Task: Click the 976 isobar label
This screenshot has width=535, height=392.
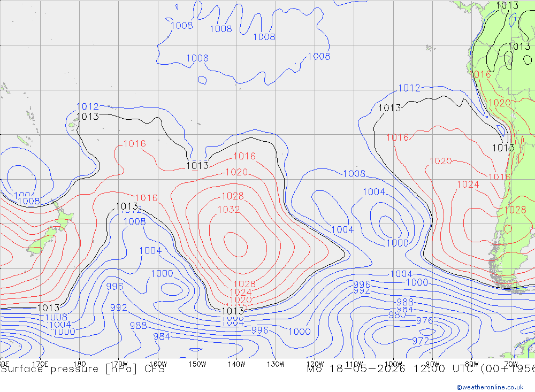Action: tap(424, 321)
